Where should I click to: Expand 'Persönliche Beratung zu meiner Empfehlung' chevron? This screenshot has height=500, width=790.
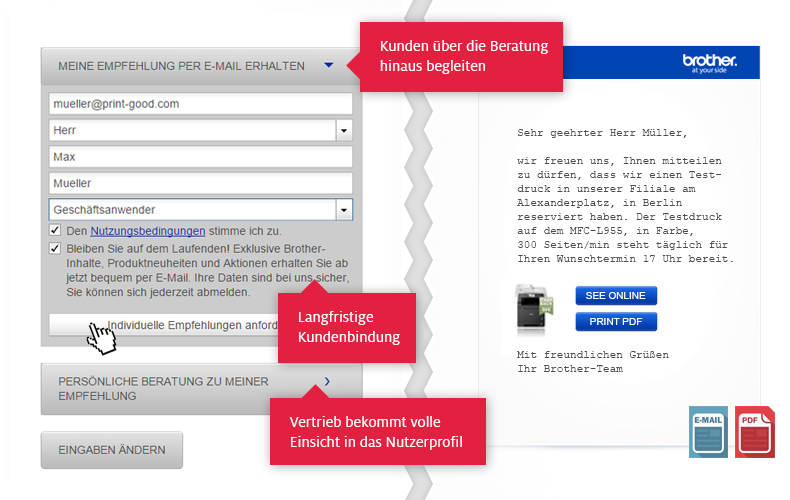(x=327, y=382)
